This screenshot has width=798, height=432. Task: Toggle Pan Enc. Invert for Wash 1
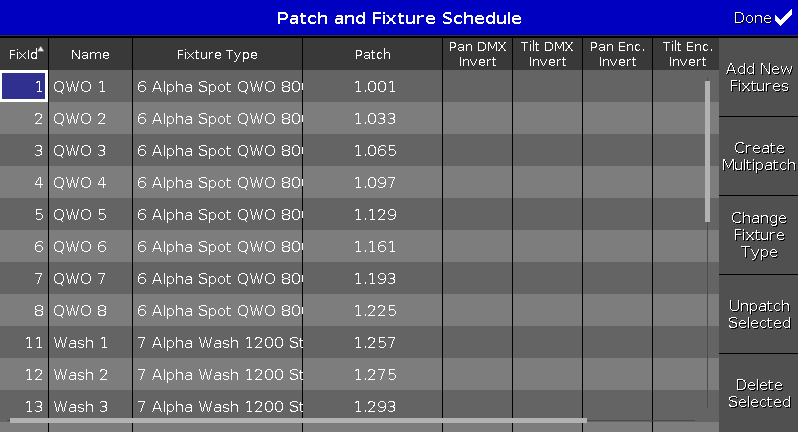click(x=617, y=343)
